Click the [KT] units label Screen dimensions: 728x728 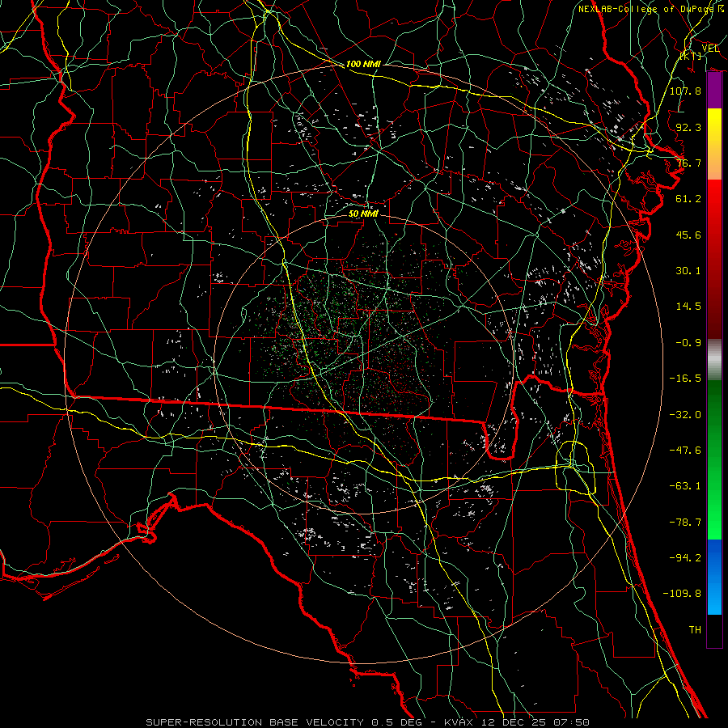[x=691, y=56]
